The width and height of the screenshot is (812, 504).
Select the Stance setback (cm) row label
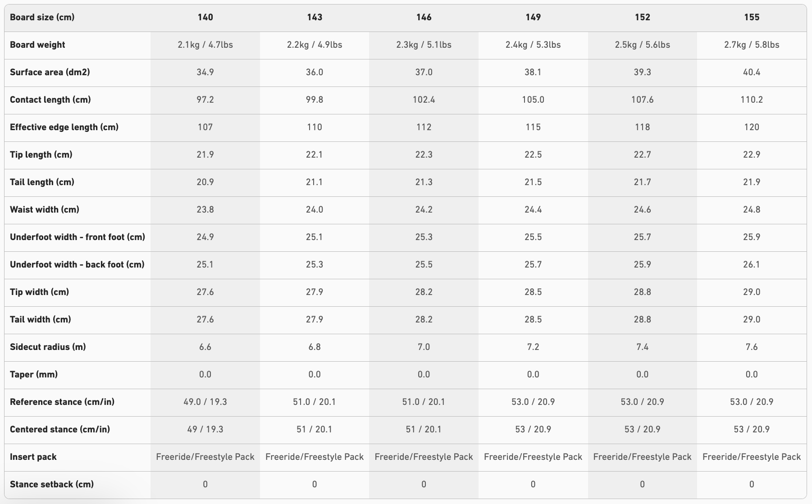52,484
